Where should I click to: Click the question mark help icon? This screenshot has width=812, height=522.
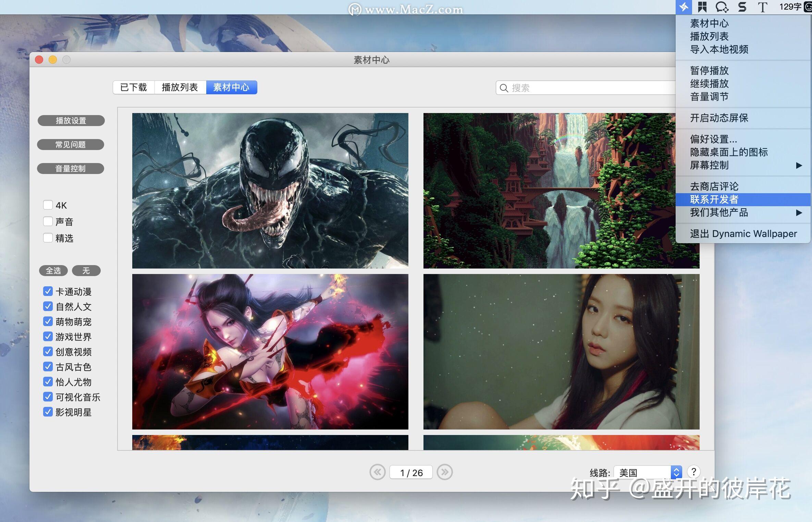[x=693, y=472]
